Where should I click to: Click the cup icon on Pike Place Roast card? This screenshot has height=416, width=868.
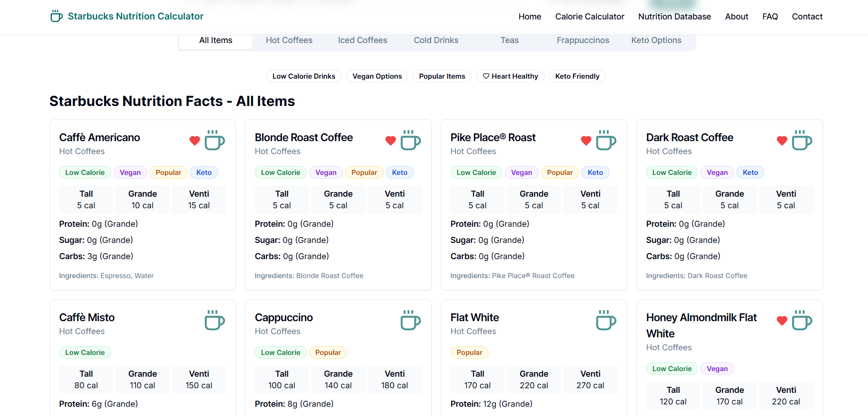tap(606, 140)
